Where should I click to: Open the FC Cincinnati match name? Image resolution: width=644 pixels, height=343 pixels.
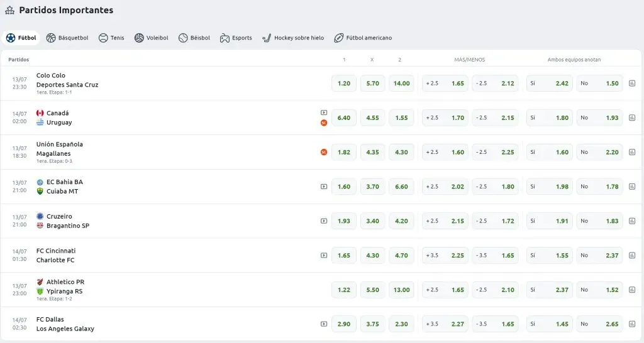56,251
